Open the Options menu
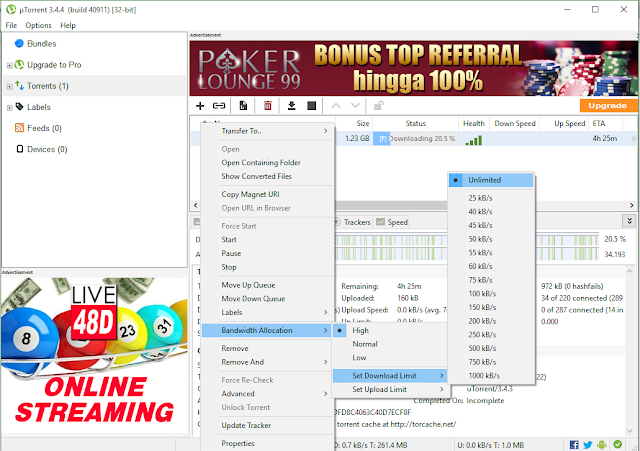640x451 pixels. pyautogui.click(x=38, y=25)
